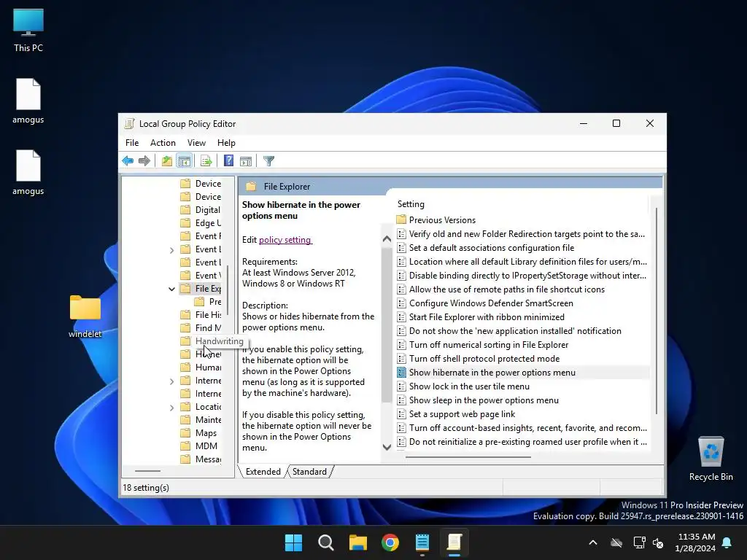Open the Help question mark toolbar icon
Screen dimensions: 747x560
[x=228, y=161]
